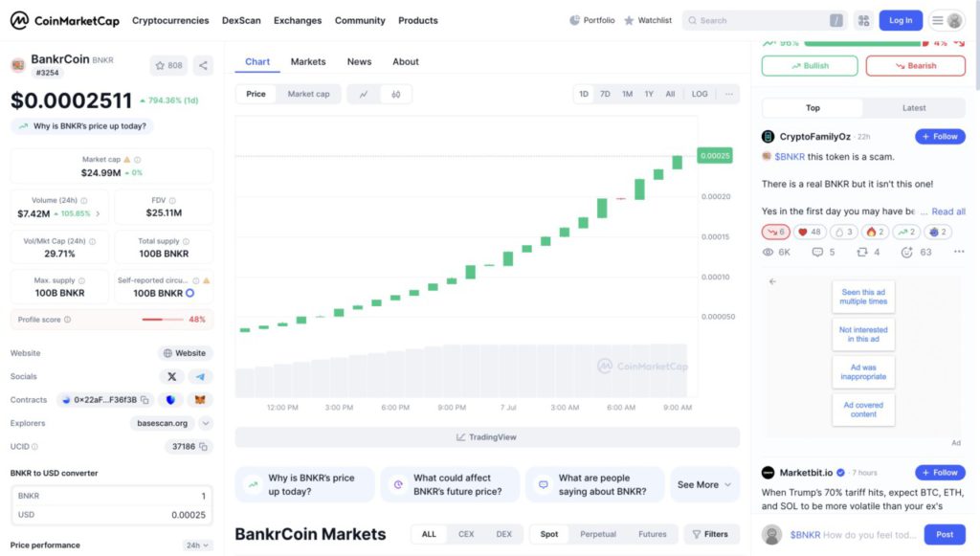This screenshot has height=556, width=980.
Task: Switch to the Markets tab
Action: (x=308, y=62)
